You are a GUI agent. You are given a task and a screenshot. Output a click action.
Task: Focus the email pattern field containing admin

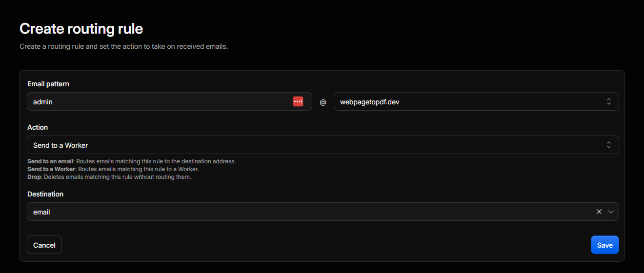(x=169, y=101)
